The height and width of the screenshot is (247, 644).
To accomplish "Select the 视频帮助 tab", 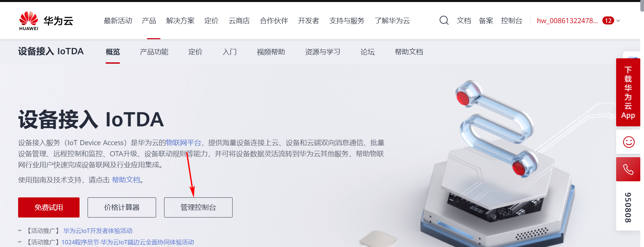I will (271, 52).
